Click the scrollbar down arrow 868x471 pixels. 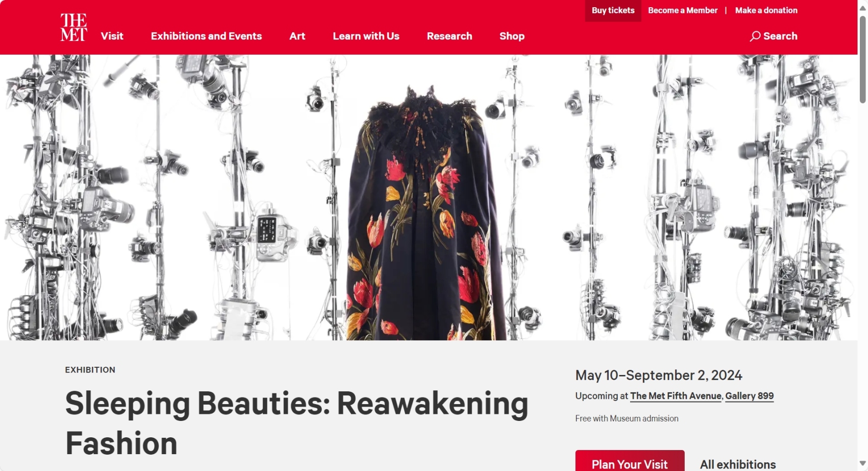pyautogui.click(x=863, y=464)
